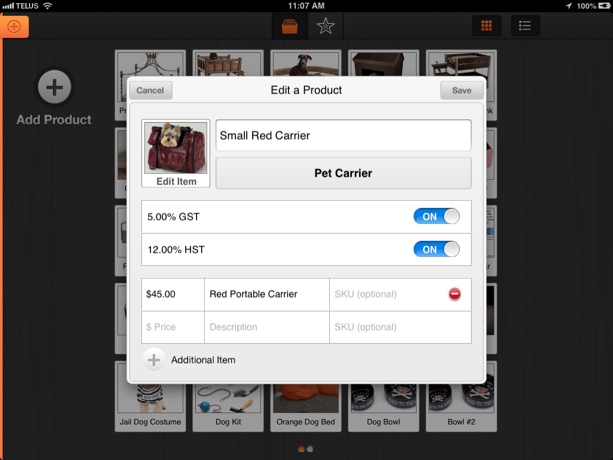Select the grid view icon
613x460 pixels.
pos(486,26)
